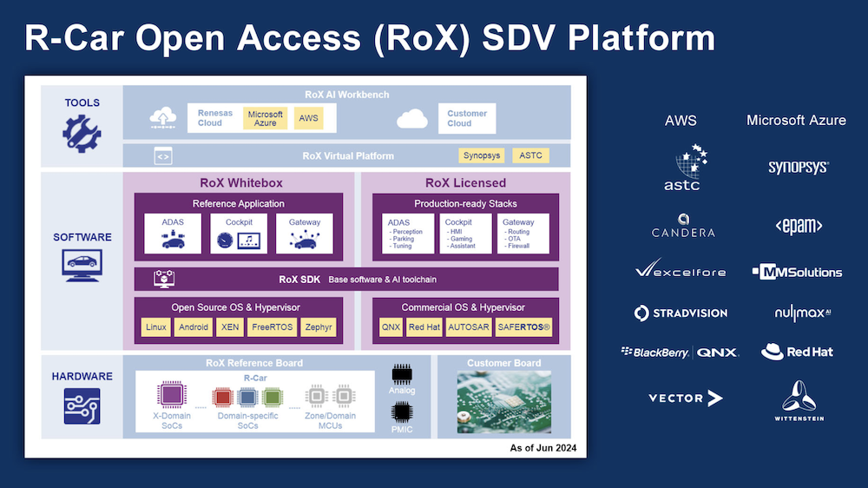The height and width of the screenshot is (488, 868).
Task: Click the BlackBerry QNX partner logo
Action: 680,353
